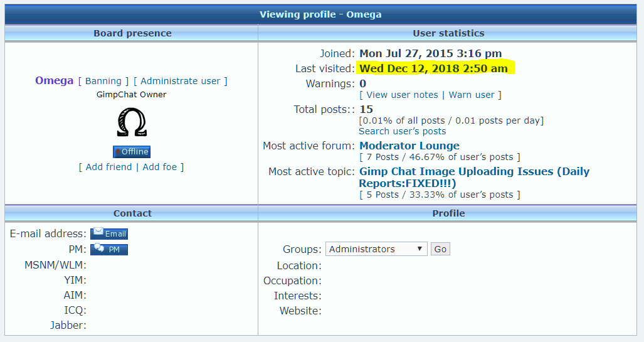The height and width of the screenshot is (342, 644).
Task: Click the GimpChat Owner rank text
Action: tap(132, 95)
